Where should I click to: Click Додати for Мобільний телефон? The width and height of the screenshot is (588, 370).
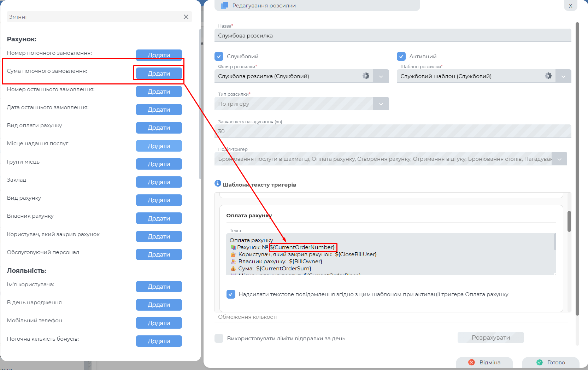click(x=159, y=323)
